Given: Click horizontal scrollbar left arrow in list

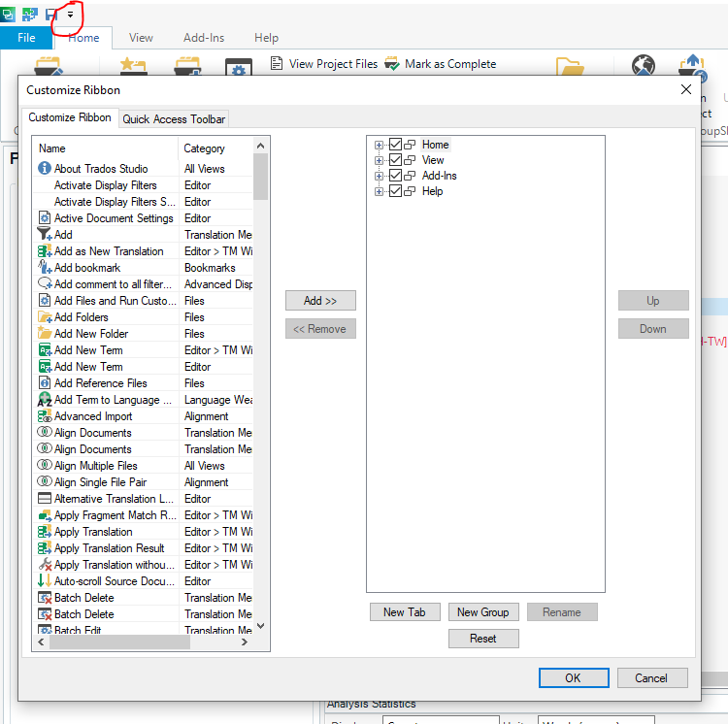Looking at the screenshot, I should 41,642.
